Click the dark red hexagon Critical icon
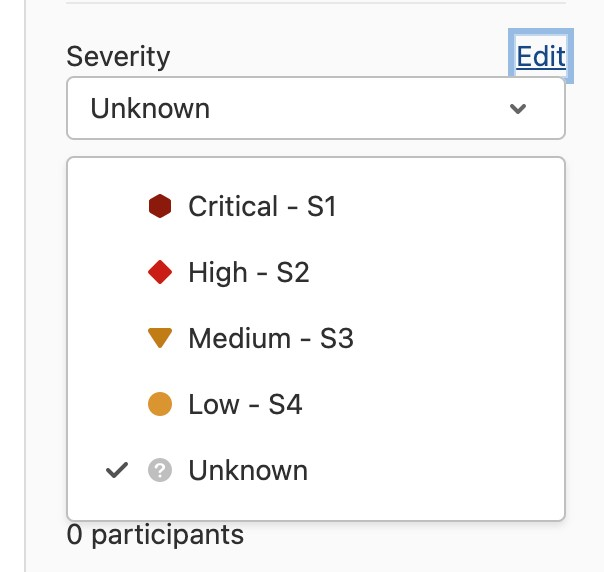The height and width of the screenshot is (572, 604). coord(160,207)
